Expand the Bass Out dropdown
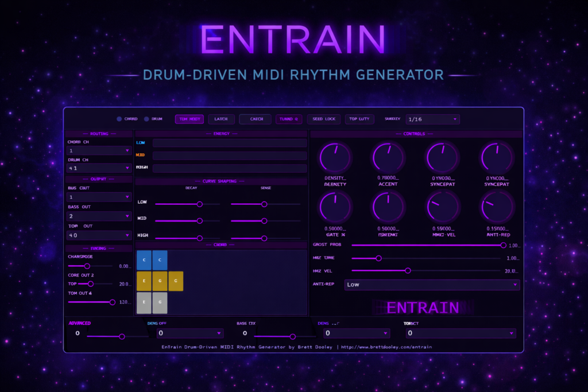The image size is (588, 392). coord(99,216)
